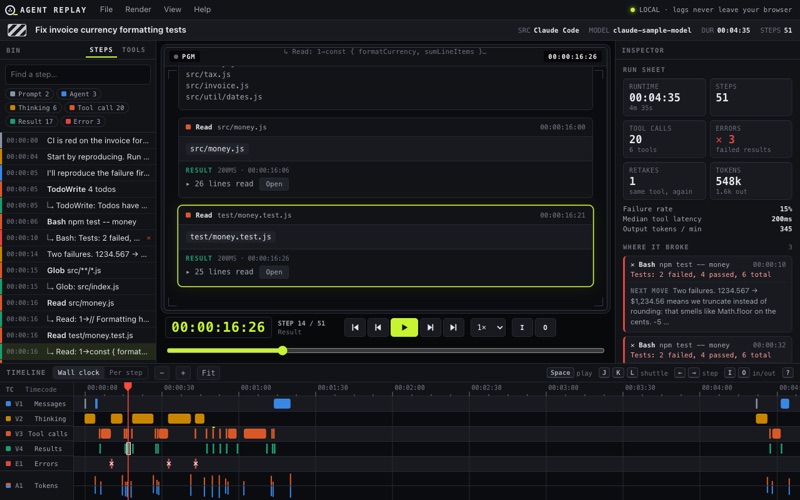Toggle the Error 3 filter chip
Image resolution: width=800 pixels, height=500 pixels.
click(x=83, y=121)
